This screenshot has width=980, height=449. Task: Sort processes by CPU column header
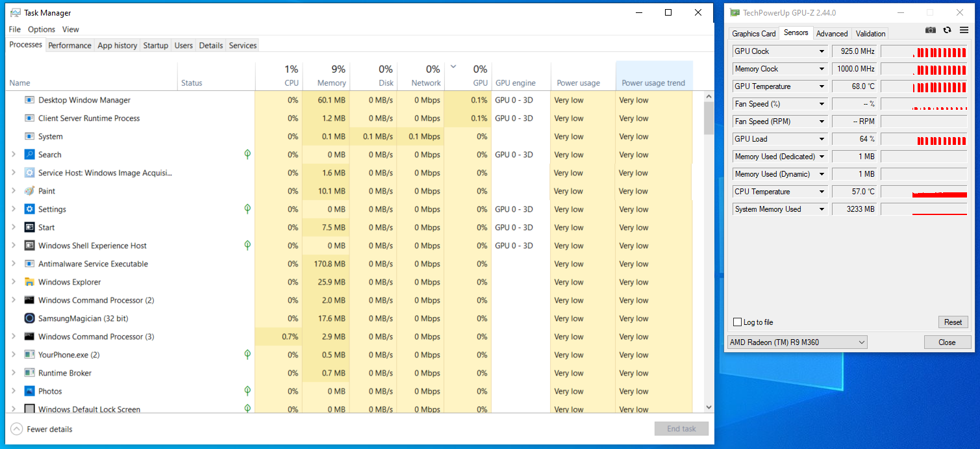tap(279, 76)
